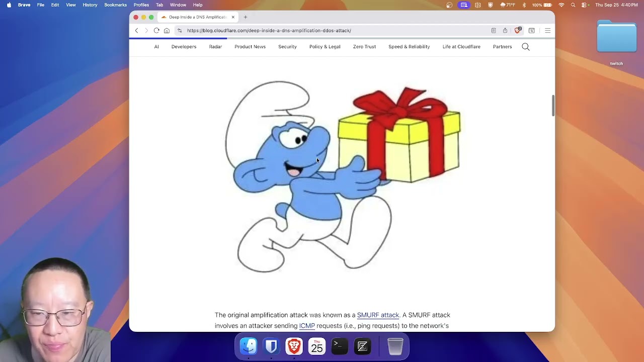644x362 pixels.
Task: Open the History menu
Action: [90, 5]
